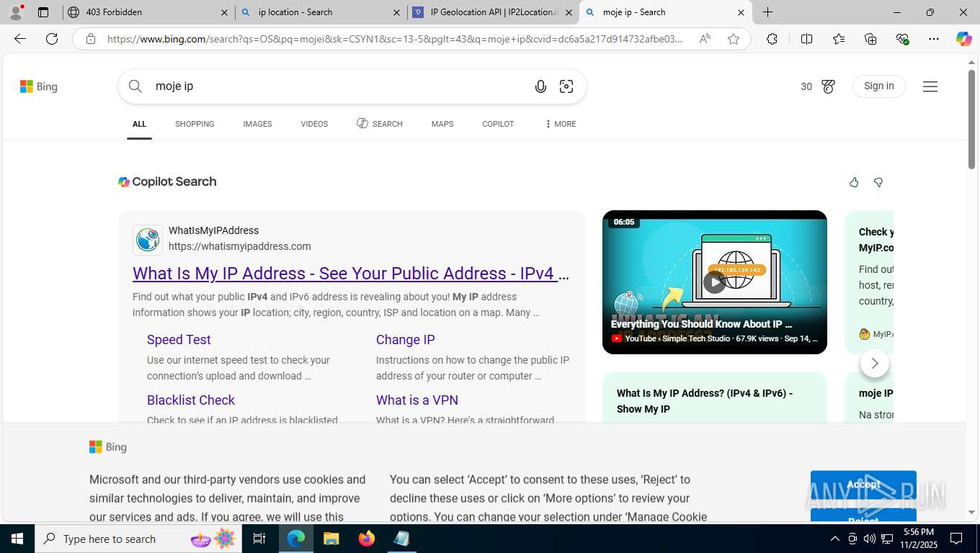Open Edge Settings and more ellipsis
This screenshot has height=553, width=980.
[x=934, y=39]
